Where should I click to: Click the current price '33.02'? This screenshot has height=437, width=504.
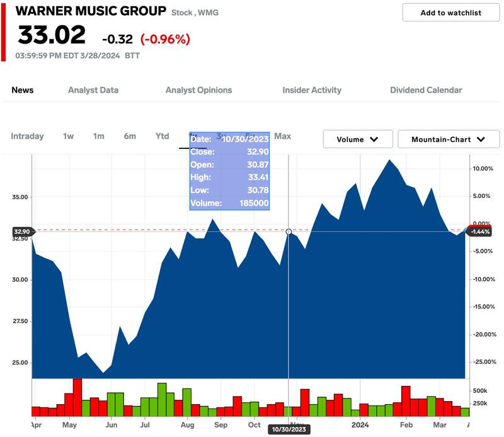[x=52, y=35]
